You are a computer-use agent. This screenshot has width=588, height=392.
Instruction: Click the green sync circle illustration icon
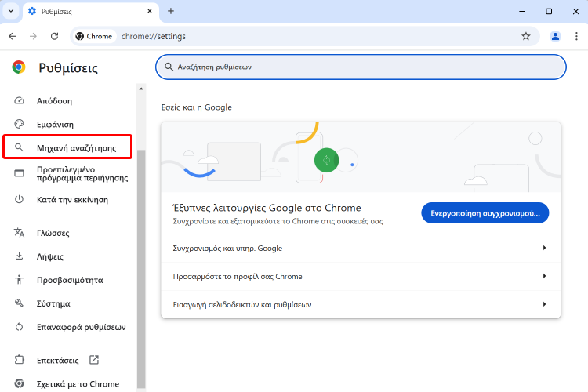[x=326, y=160]
